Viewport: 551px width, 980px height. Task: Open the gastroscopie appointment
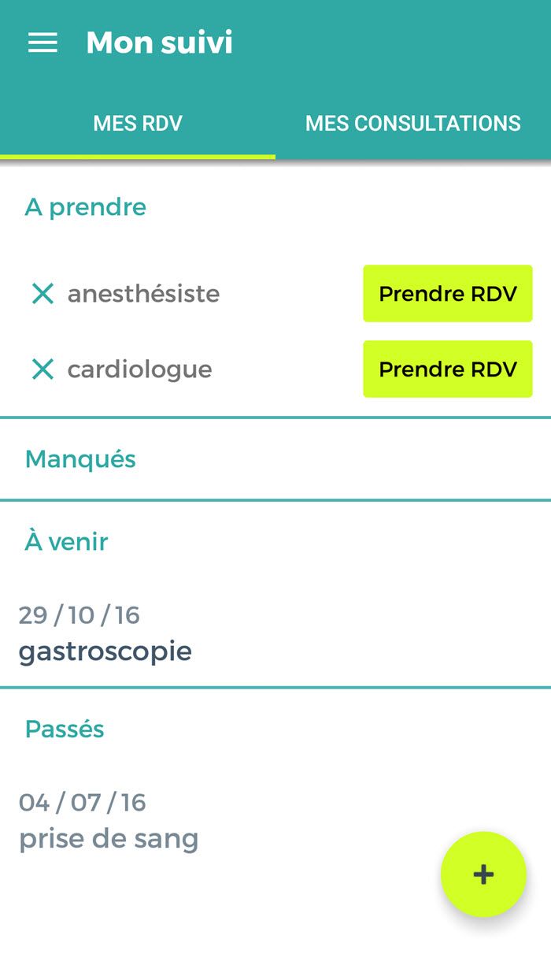pyautogui.click(x=105, y=651)
